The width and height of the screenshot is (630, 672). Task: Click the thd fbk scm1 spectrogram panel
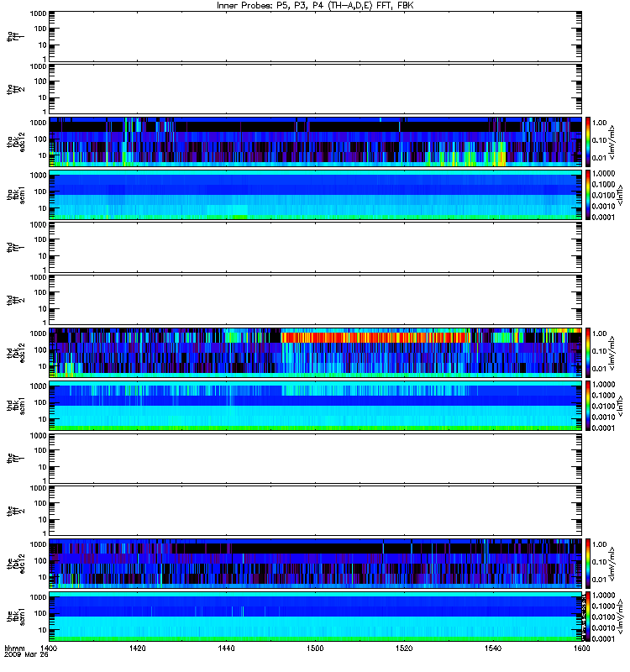(316, 406)
